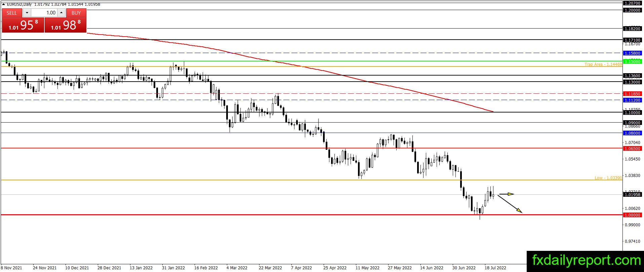Click the green 1.15000 price label
644x272 pixels.
point(632,61)
